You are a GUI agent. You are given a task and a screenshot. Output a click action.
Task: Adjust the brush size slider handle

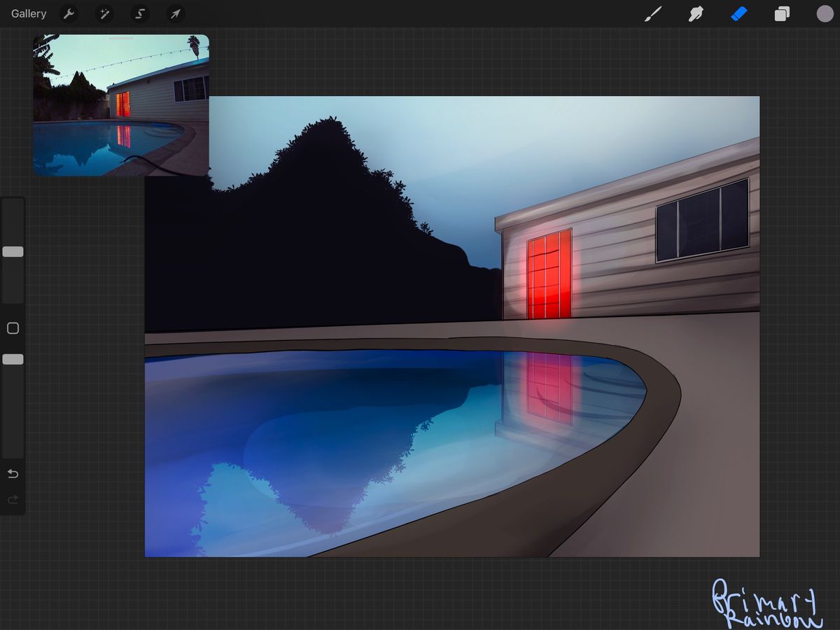coord(13,251)
